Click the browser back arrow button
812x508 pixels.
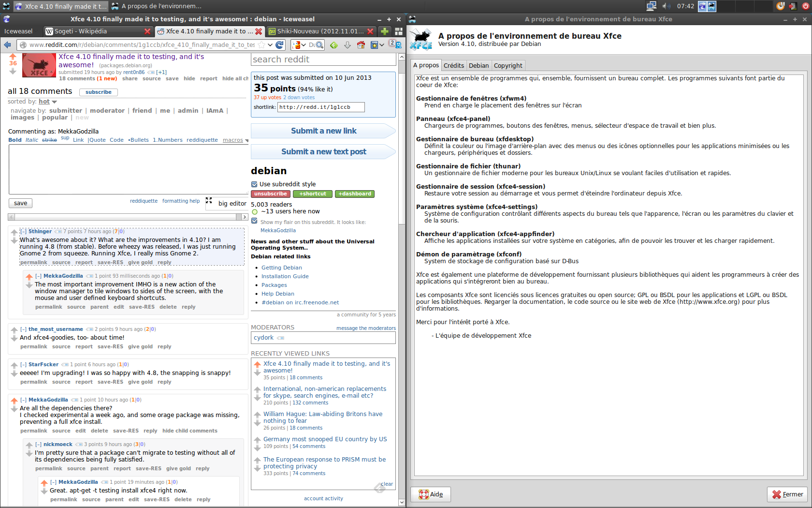coord(7,45)
